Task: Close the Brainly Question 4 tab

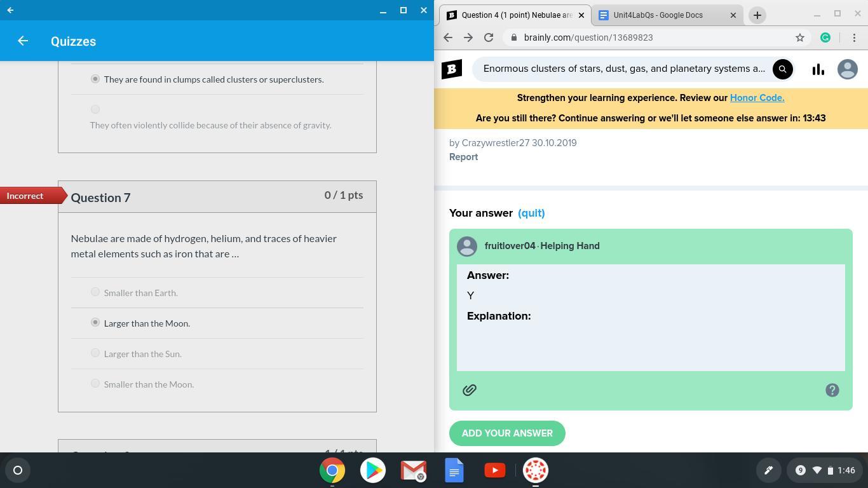Action: 581,15
